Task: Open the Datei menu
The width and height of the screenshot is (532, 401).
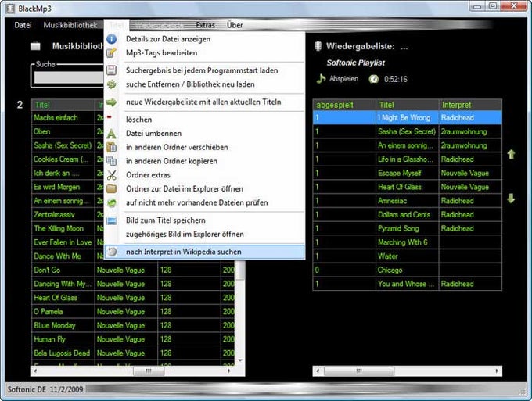Action: pyautogui.click(x=23, y=25)
